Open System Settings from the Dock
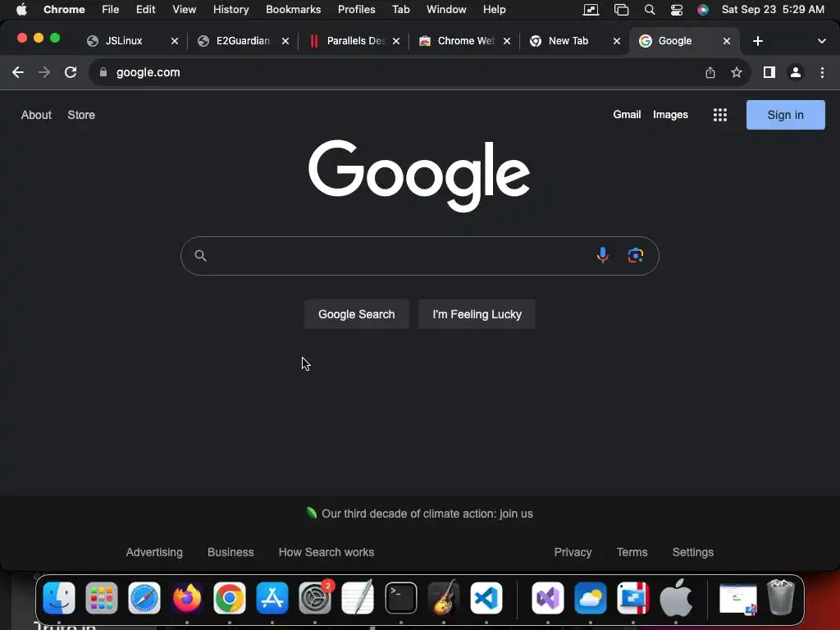Image resolution: width=840 pixels, height=630 pixels. tap(315, 598)
